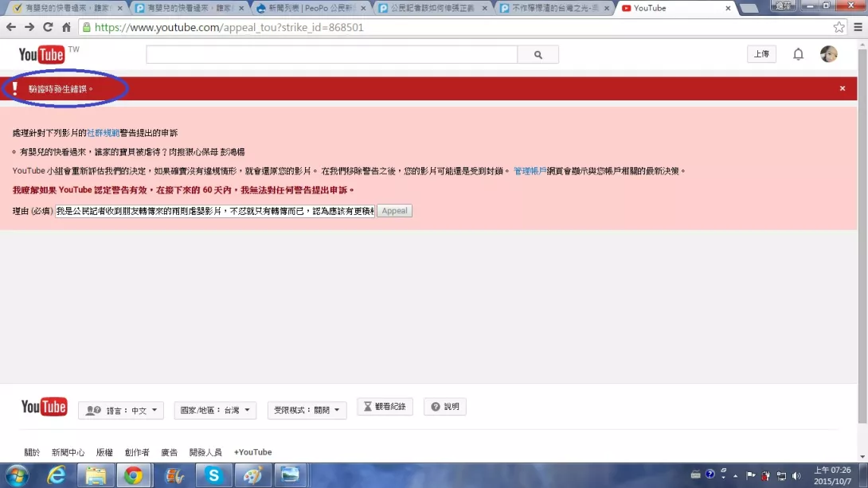Screen dimensions: 868x488
Task: Close the YouTube browser tab
Action: [728, 8]
